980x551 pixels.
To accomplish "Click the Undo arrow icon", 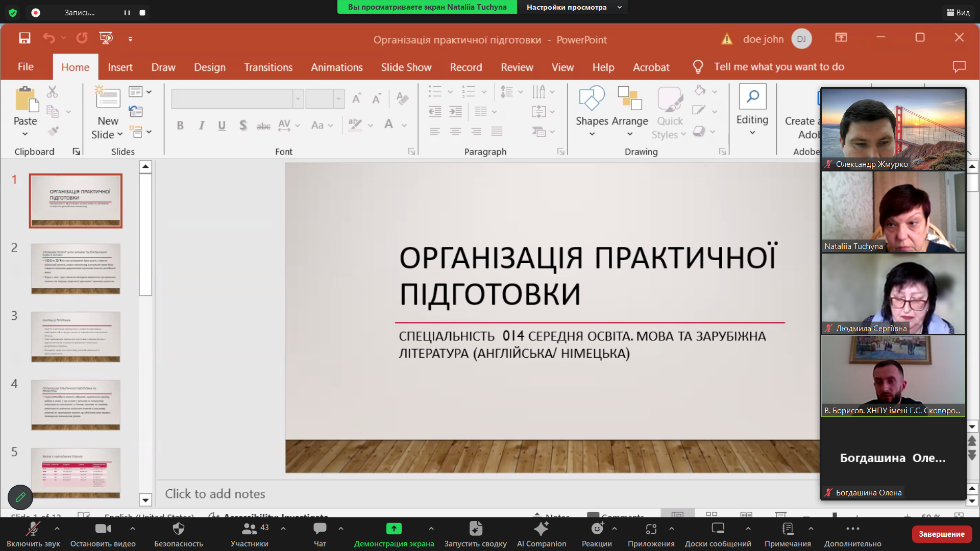I will pos(49,38).
